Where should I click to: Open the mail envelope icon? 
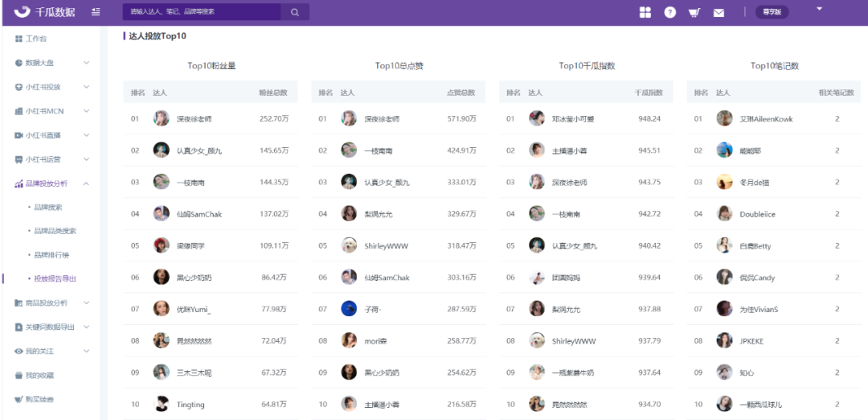pyautogui.click(x=719, y=13)
